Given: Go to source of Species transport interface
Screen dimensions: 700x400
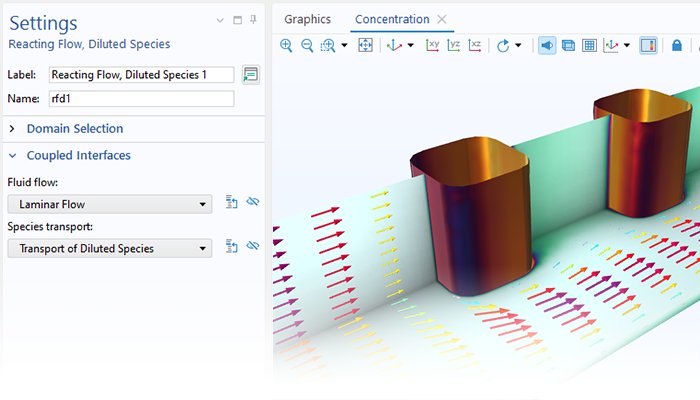Looking at the screenshot, I should click(x=231, y=246).
